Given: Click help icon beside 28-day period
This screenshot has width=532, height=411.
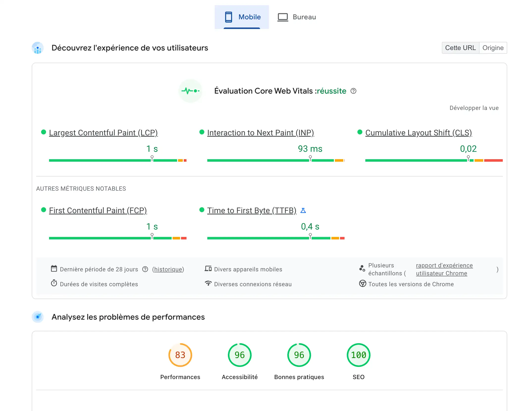Looking at the screenshot, I should [145, 269].
